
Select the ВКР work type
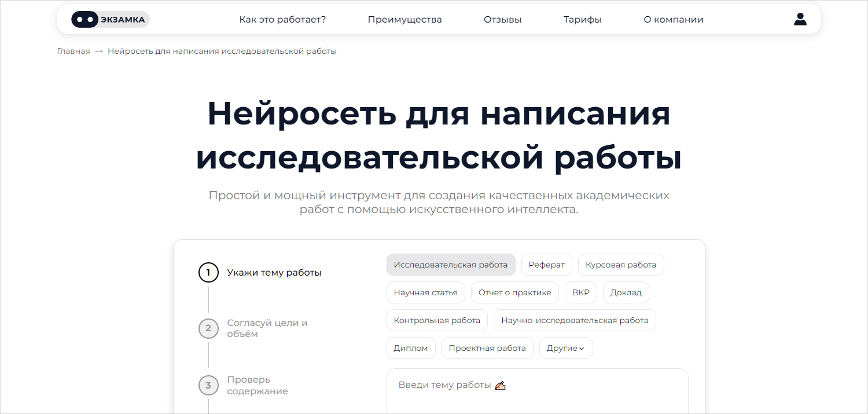click(580, 292)
